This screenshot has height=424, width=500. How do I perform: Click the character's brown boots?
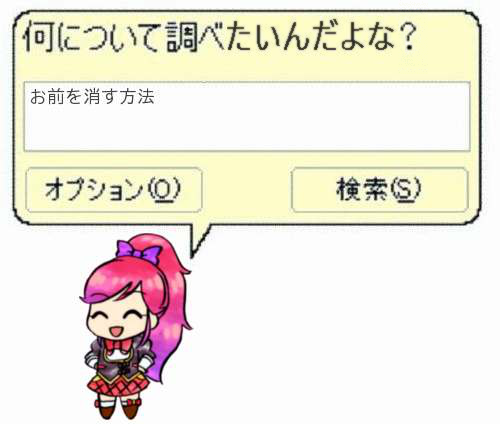tap(119, 409)
